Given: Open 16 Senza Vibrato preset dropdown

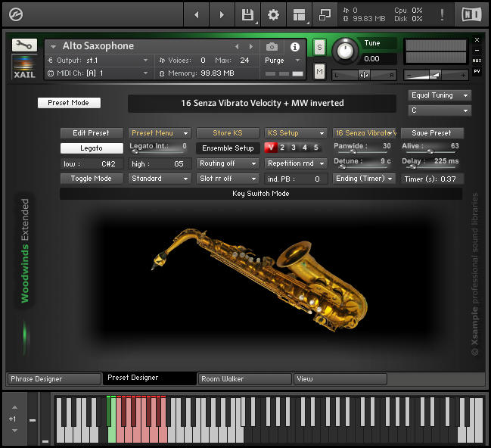Looking at the screenshot, I should point(365,133).
